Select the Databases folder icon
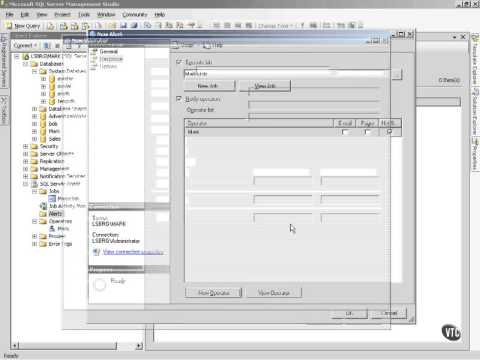This screenshot has width=480, height=360. tap(34, 64)
